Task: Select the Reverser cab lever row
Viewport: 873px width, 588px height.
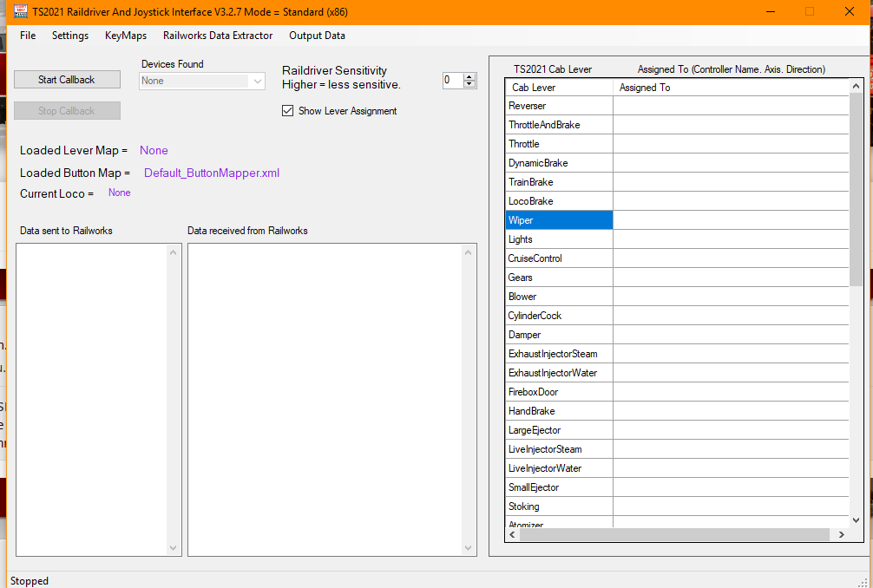Action: (x=559, y=106)
